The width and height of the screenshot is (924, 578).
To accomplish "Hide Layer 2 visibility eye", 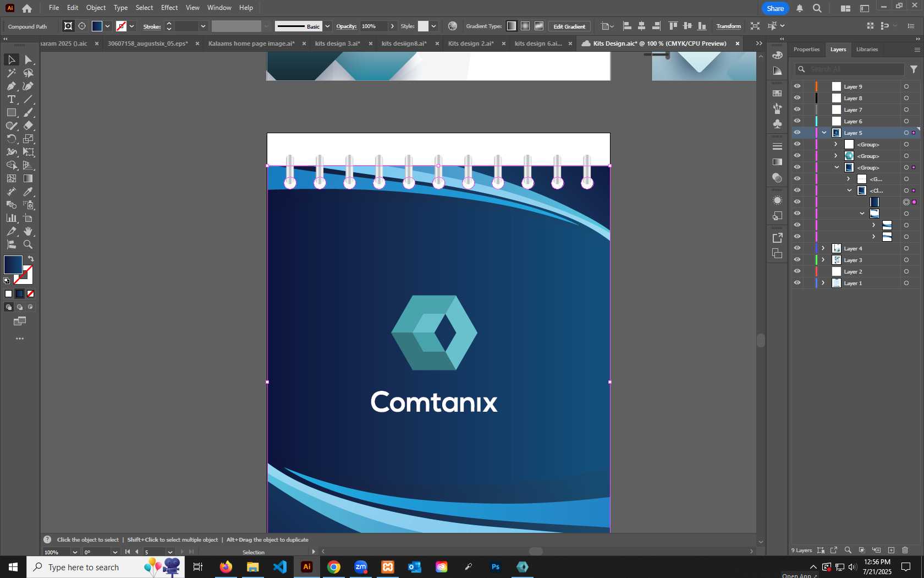I will click(797, 271).
